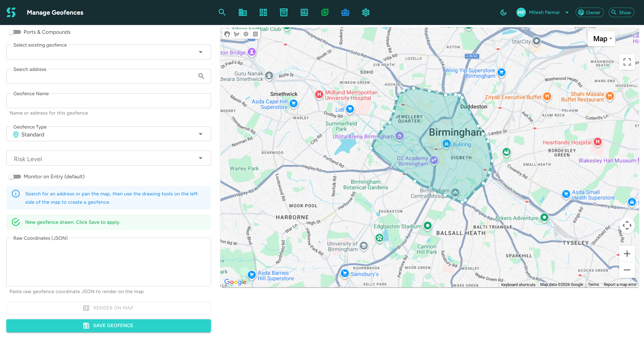Click the green lightning bolt icon
The width and height of the screenshot is (644, 337).
325,12
